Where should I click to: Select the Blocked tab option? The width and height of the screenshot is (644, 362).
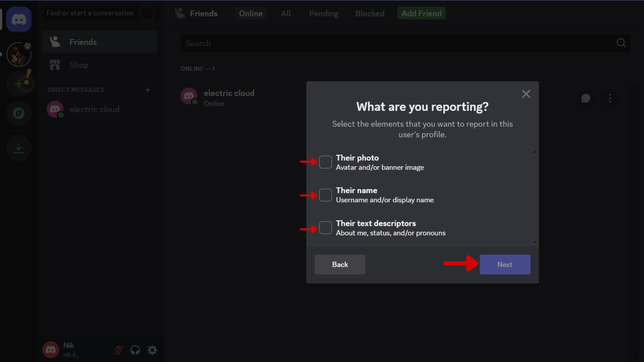tap(370, 13)
